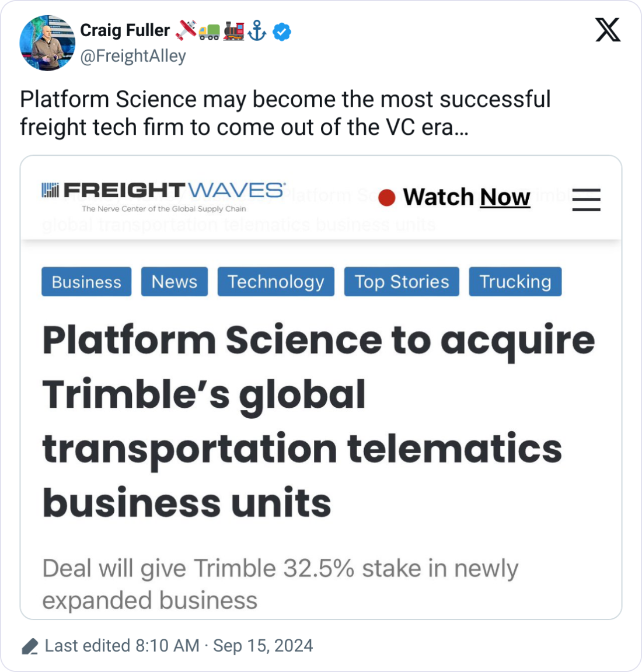The width and height of the screenshot is (642, 672).
Task: Click the edit pencil icon
Action: point(30,646)
